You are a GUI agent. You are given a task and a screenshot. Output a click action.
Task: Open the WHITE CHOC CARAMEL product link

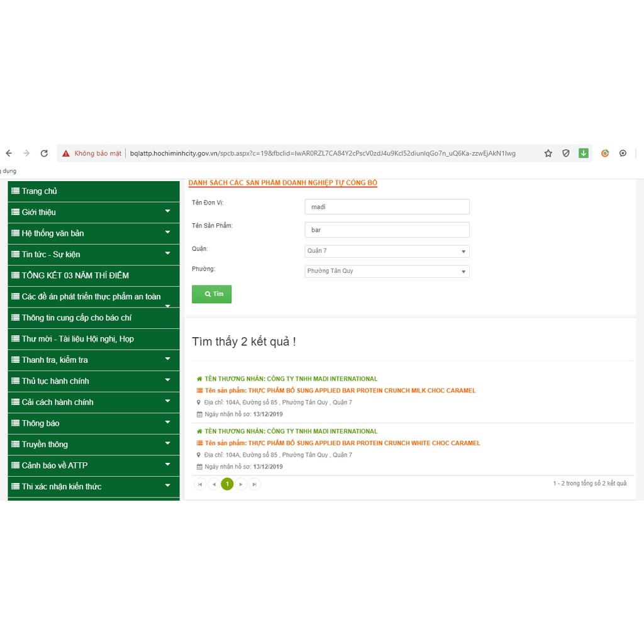tap(343, 443)
